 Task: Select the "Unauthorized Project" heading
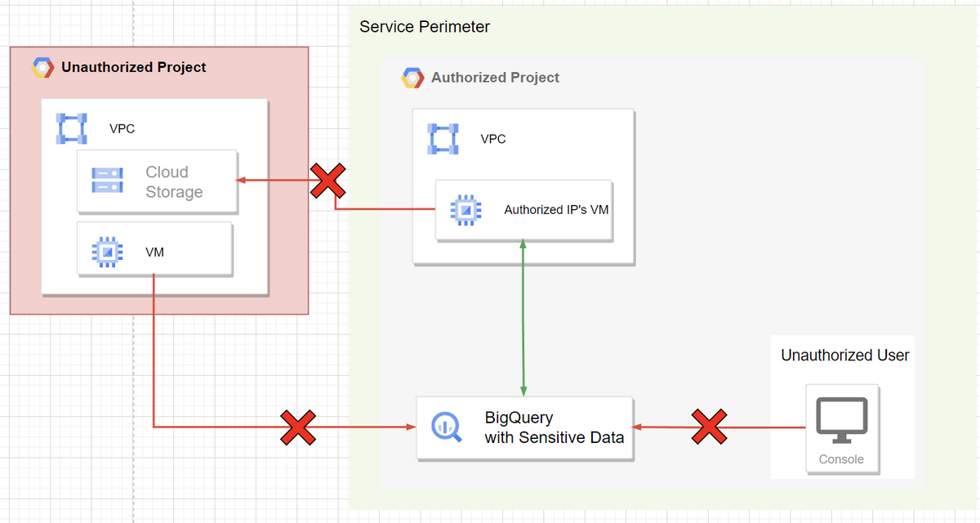pos(134,67)
